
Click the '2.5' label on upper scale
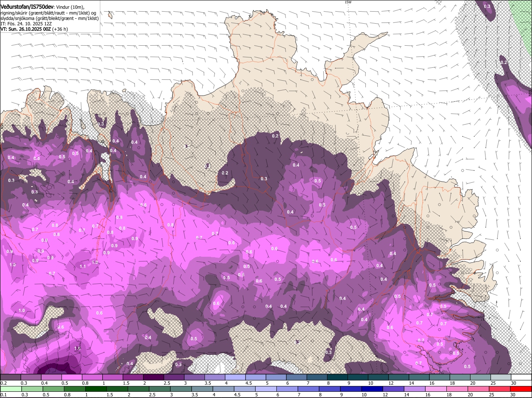click(x=167, y=383)
